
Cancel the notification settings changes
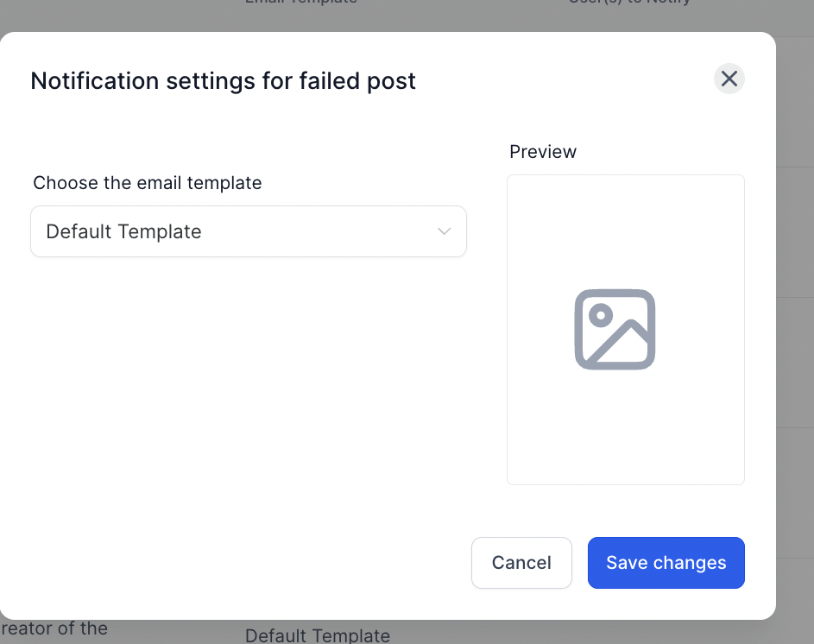[x=521, y=563]
